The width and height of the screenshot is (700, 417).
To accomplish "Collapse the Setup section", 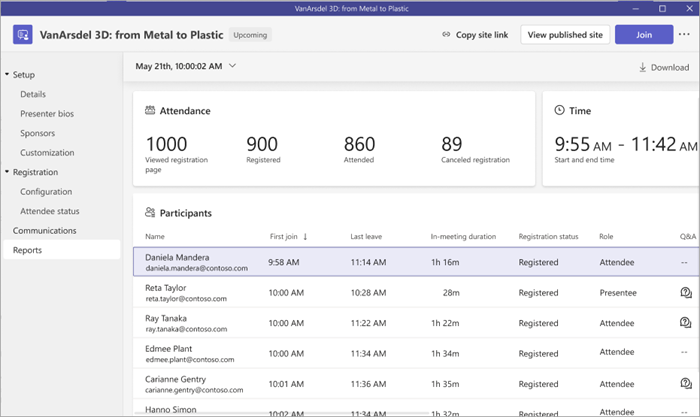I will [7, 75].
